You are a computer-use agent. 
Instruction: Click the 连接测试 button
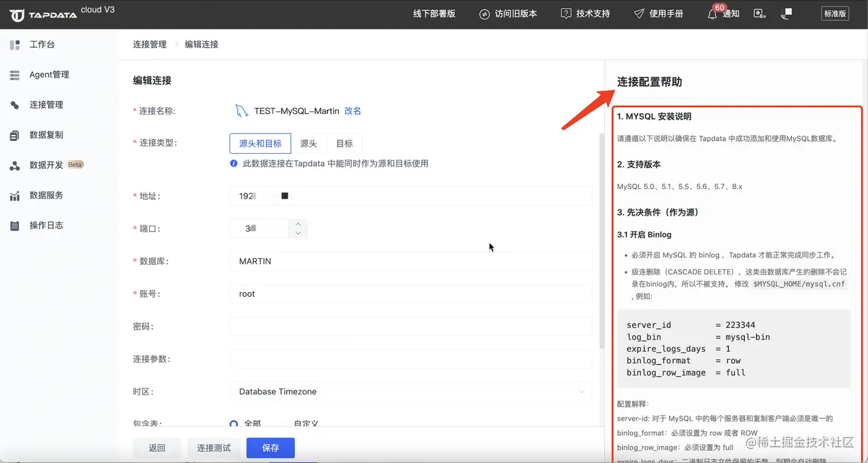click(214, 448)
